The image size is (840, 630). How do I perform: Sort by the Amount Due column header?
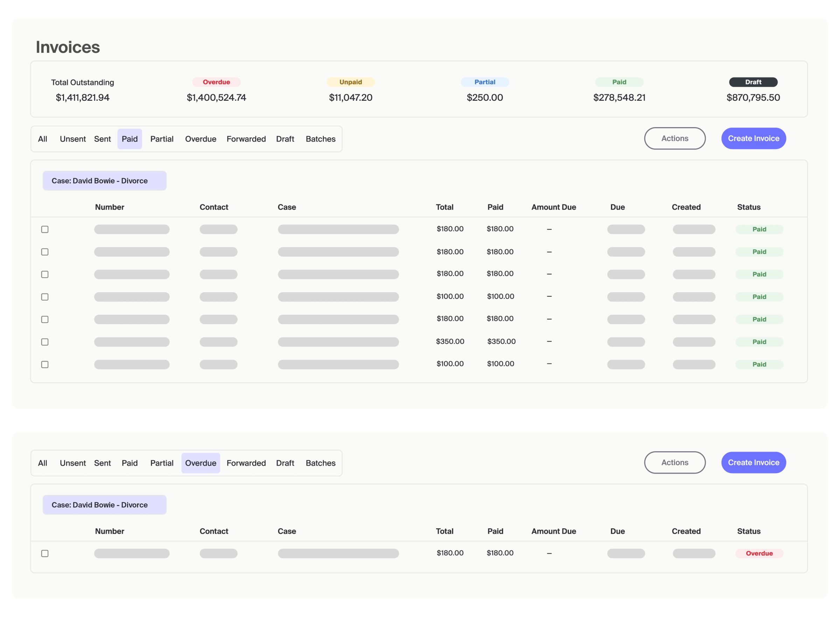click(554, 207)
